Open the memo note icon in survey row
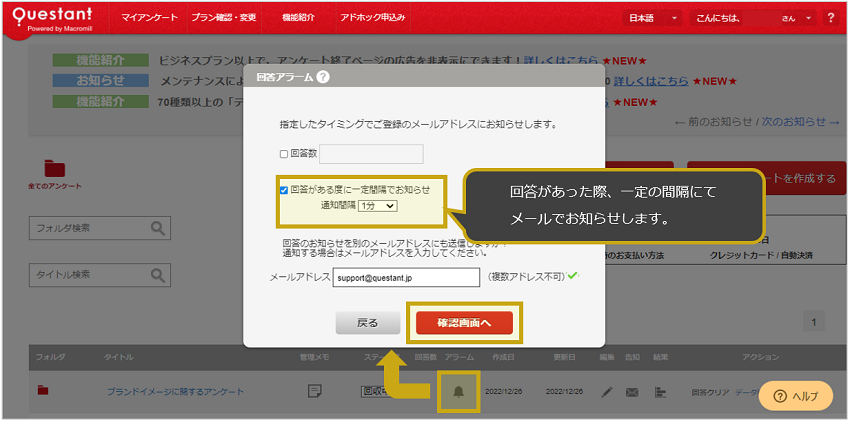Image resolution: width=850 pixels, height=422 pixels. (315, 391)
